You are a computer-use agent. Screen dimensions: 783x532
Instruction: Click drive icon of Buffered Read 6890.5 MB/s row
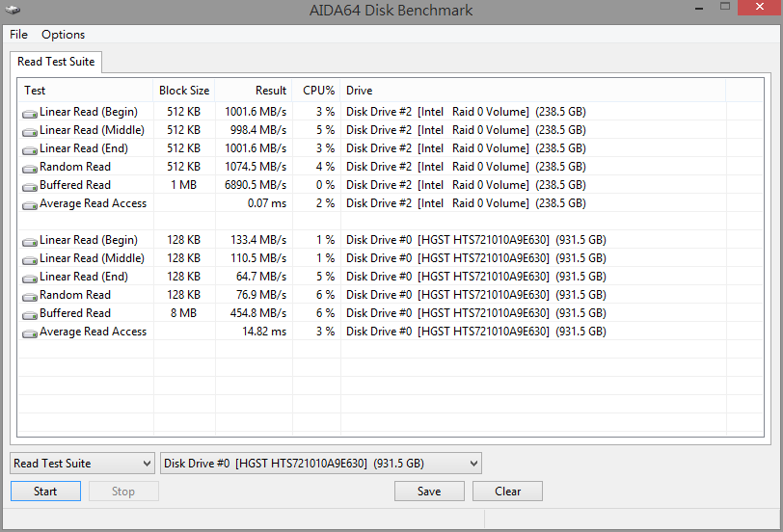(30, 187)
